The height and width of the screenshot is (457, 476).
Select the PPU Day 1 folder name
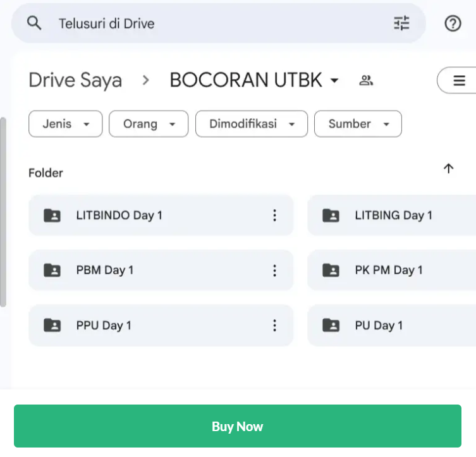click(x=104, y=326)
